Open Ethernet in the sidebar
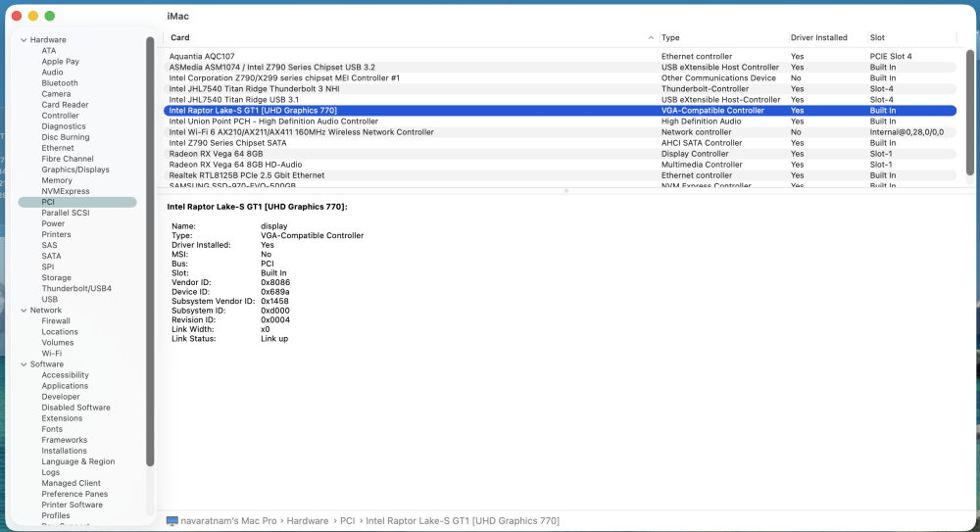 tap(58, 148)
